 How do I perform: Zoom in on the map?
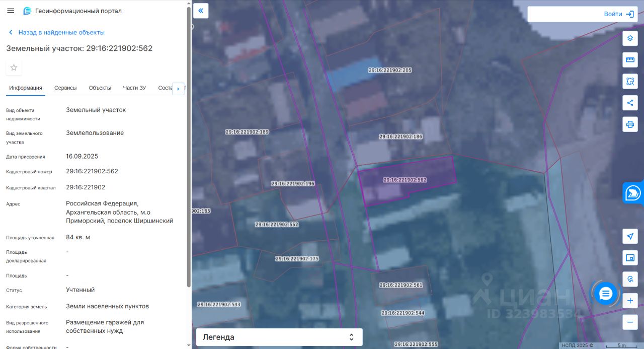click(x=630, y=301)
